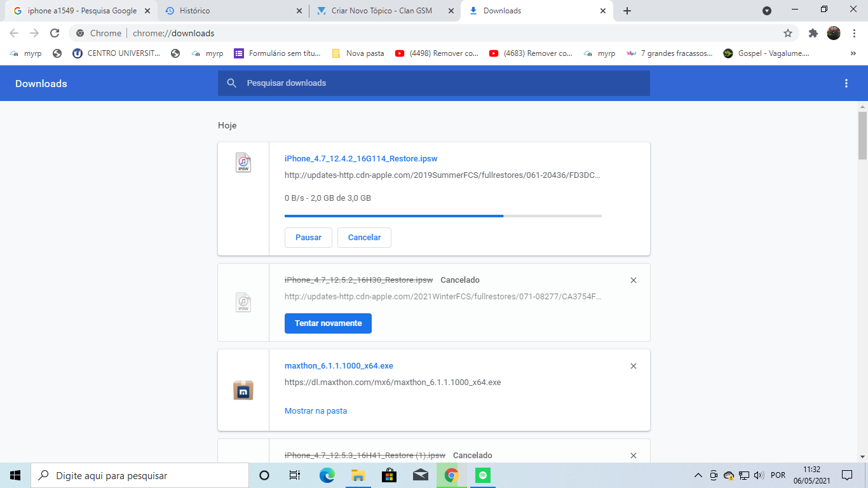Open the iPhone_4.7_12.4.2_16G114_Restore.ipsw link
The image size is (868, 488).
click(361, 159)
